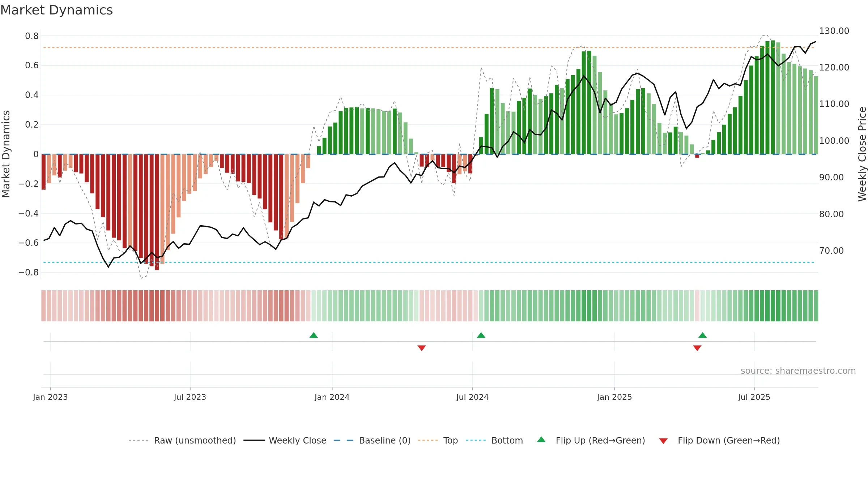
Task: Click the 110.00 price axis label
Action: click(x=834, y=104)
